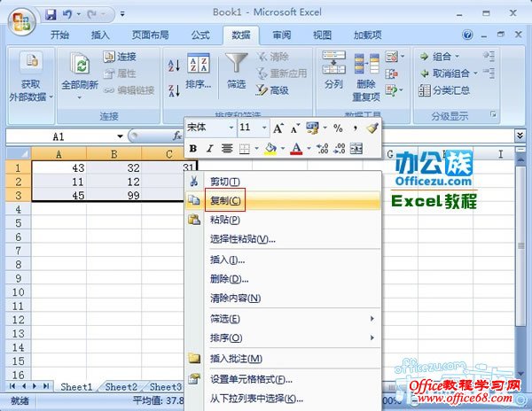Toggle bold in mini toolbar
The image size is (532, 411).
point(193,149)
